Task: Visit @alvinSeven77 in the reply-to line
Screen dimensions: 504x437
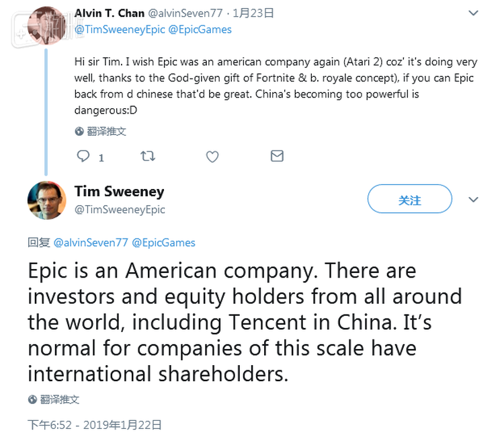Action: coord(90,242)
